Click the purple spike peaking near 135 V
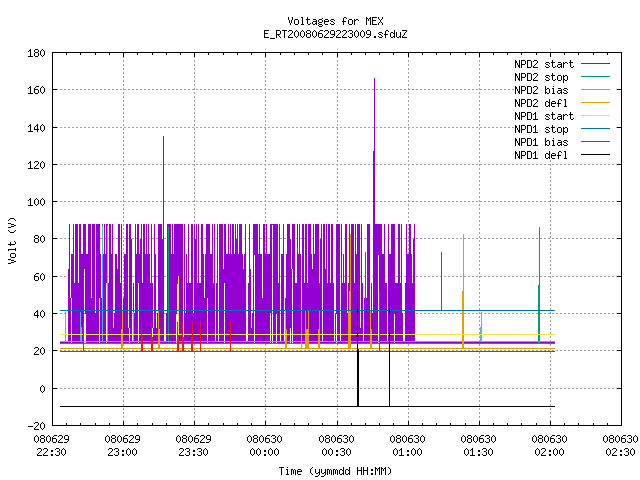The height and width of the screenshot is (480, 640). [x=163, y=180]
